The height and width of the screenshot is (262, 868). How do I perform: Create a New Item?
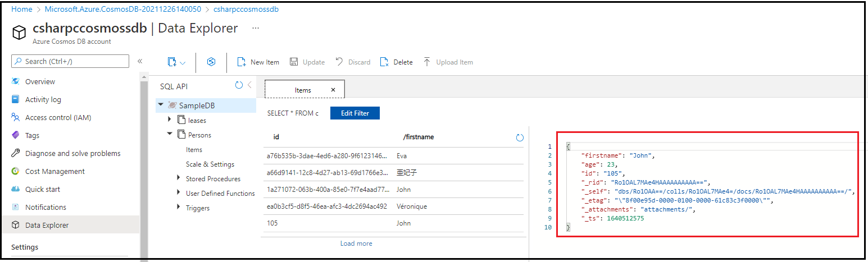click(258, 62)
